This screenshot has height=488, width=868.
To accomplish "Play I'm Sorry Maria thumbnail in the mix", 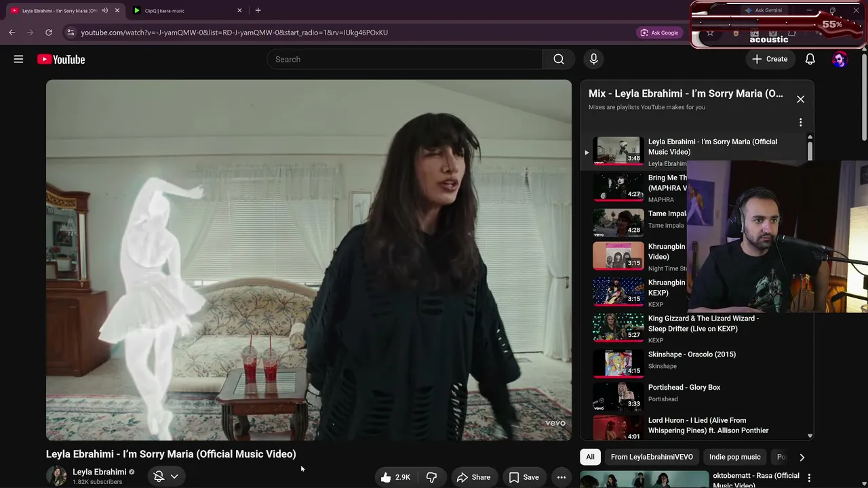I will [x=618, y=151].
